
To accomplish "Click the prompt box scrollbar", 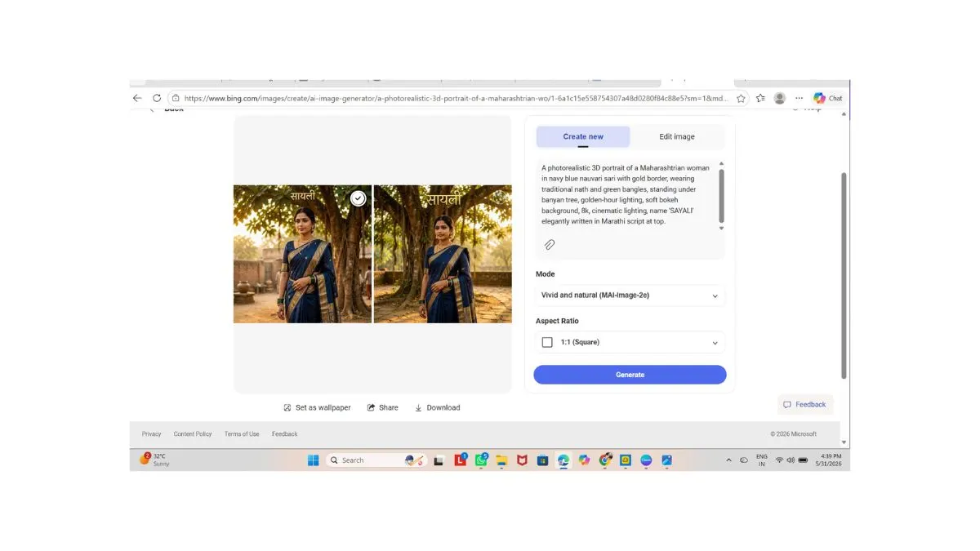I will pyautogui.click(x=721, y=196).
